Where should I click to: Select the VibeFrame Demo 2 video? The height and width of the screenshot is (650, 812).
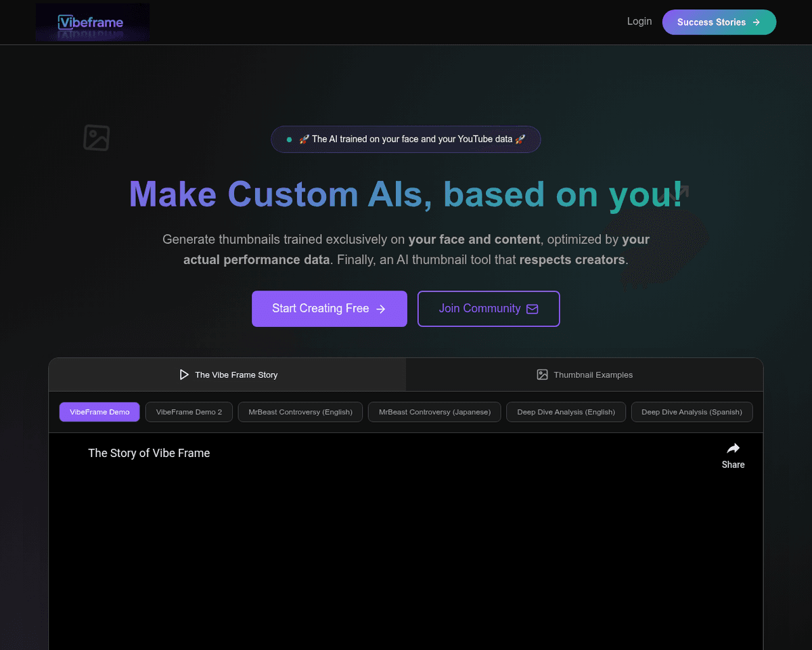pyautogui.click(x=189, y=412)
